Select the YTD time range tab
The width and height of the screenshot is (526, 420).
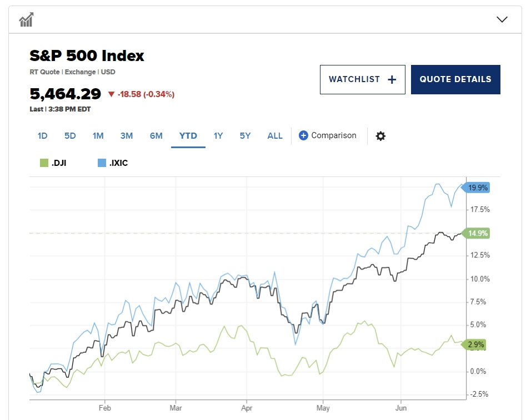(x=188, y=135)
